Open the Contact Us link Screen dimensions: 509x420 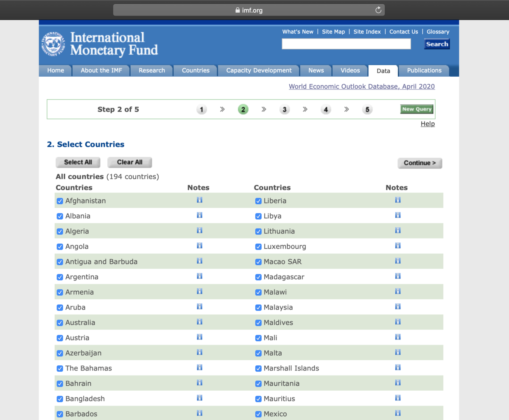click(x=404, y=32)
